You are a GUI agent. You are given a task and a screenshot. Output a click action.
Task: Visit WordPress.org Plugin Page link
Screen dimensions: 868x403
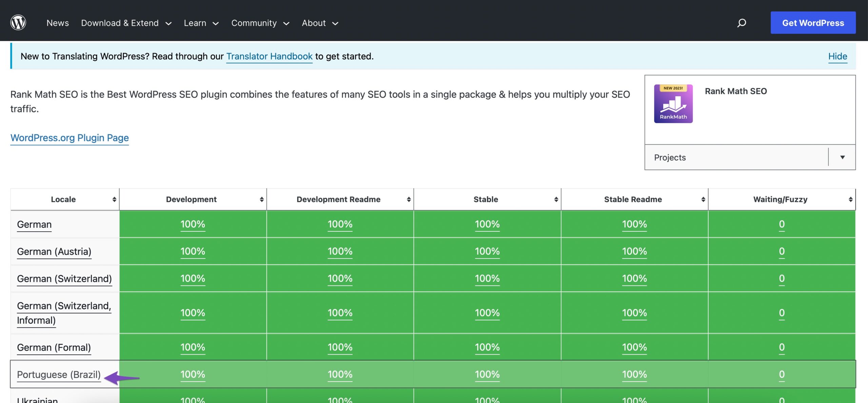[70, 137]
